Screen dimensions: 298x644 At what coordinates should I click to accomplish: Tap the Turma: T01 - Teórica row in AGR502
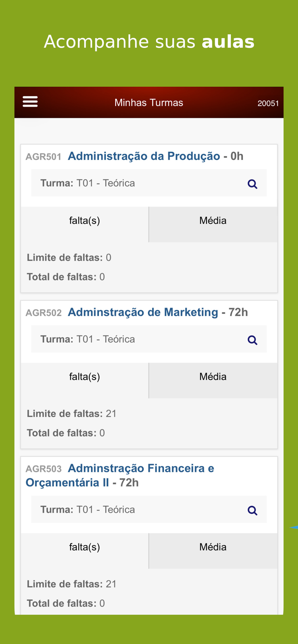(x=149, y=339)
